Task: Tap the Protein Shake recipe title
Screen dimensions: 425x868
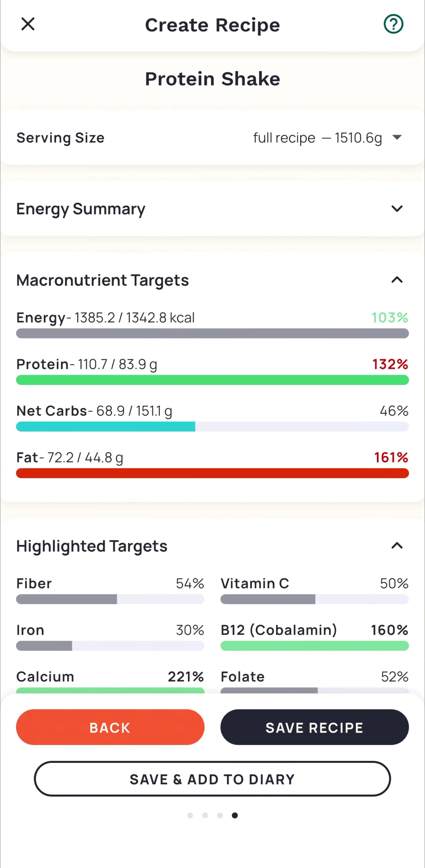Action: 212,79
